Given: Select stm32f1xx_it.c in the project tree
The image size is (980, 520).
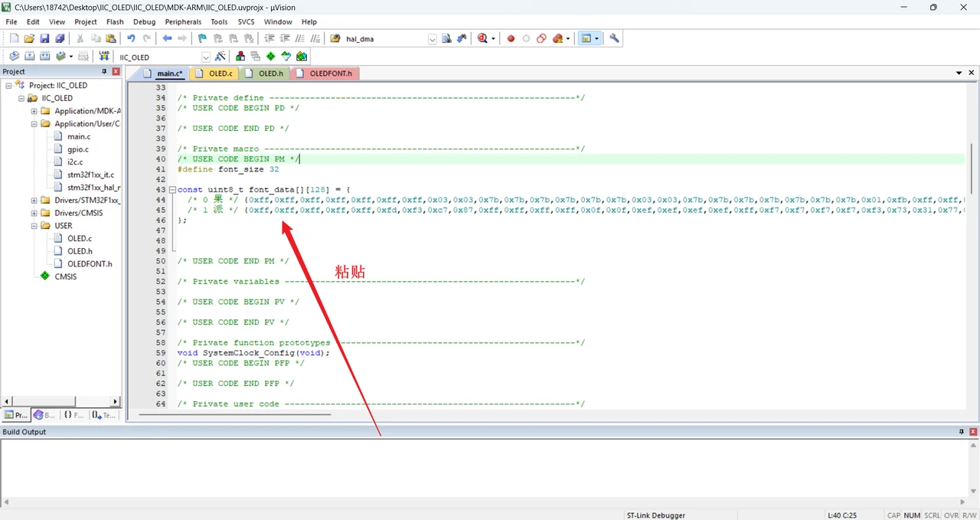Looking at the screenshot, I should pos(90,175).
